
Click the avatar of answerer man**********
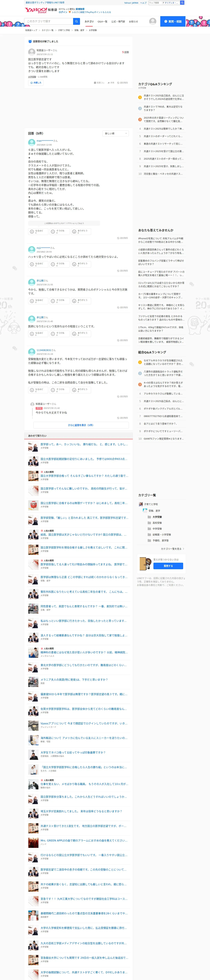coord(32,143)
